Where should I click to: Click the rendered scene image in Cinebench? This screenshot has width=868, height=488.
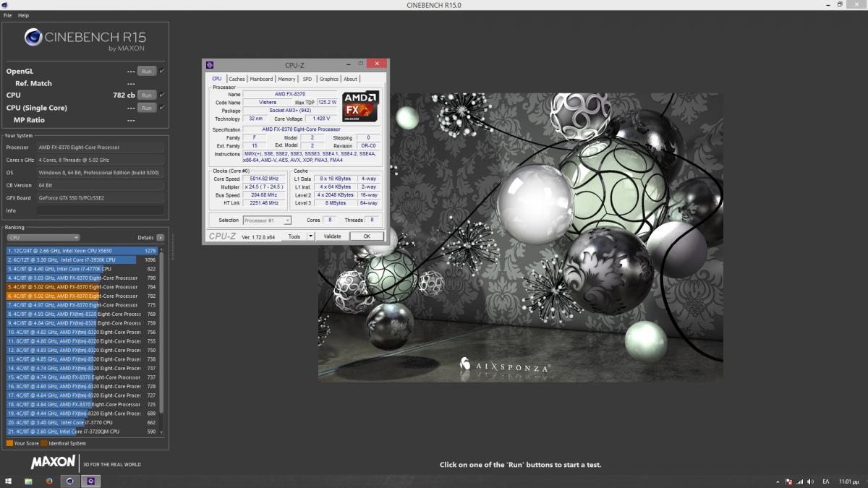click(x=520, y=237)
